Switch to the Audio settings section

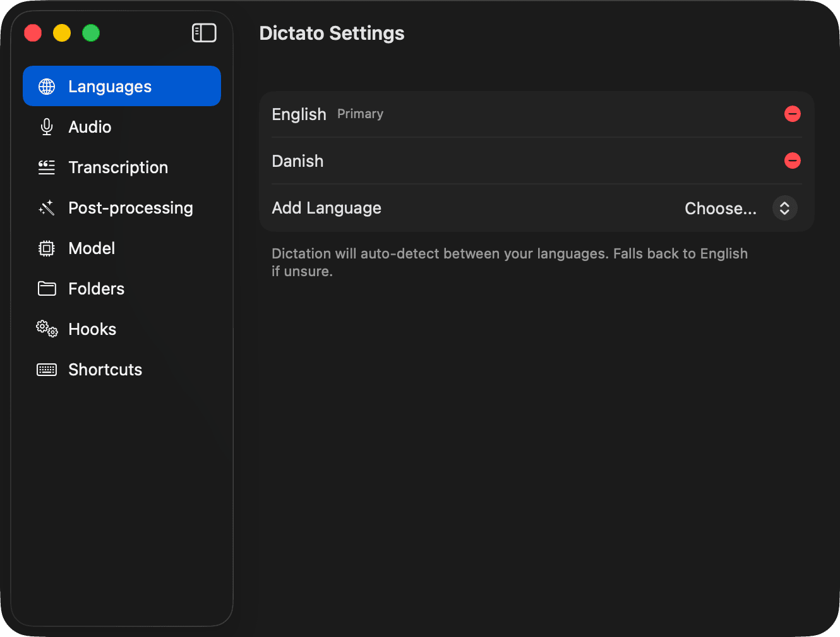coord(90,126)
